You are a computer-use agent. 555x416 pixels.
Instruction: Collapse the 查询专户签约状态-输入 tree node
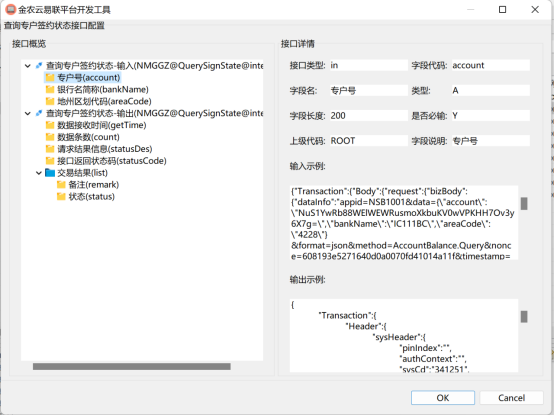pyautogui.click(x=28, y=65)
